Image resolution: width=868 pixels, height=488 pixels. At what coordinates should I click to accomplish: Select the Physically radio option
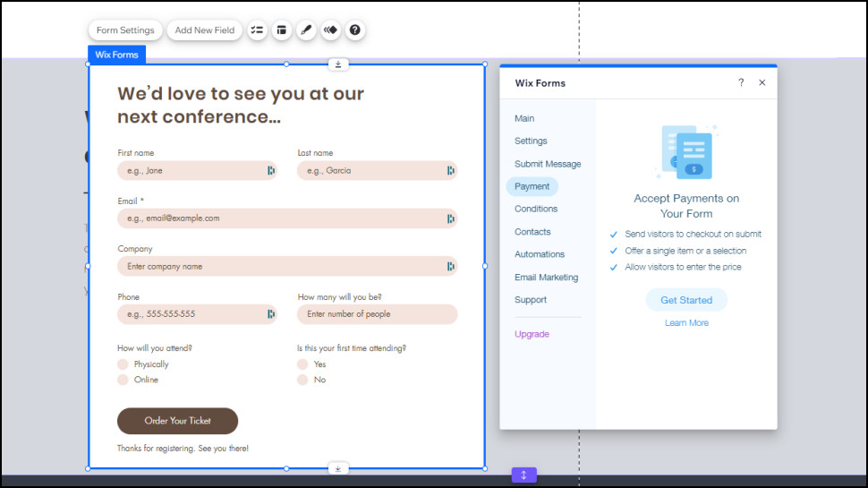pos(123,364)
